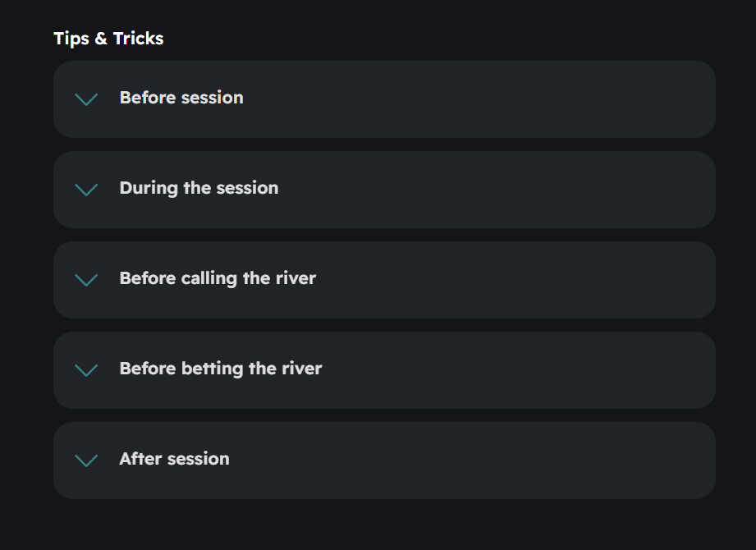Open the After session tips section
This screenshot has height=550, width=756.
tap(384, 461)
